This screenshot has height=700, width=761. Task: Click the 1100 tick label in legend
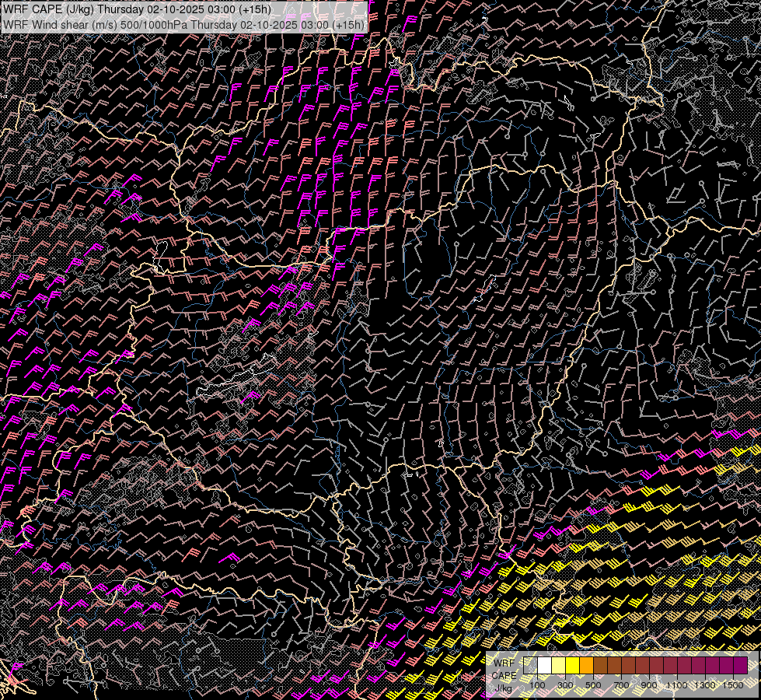tap(677, 685)
